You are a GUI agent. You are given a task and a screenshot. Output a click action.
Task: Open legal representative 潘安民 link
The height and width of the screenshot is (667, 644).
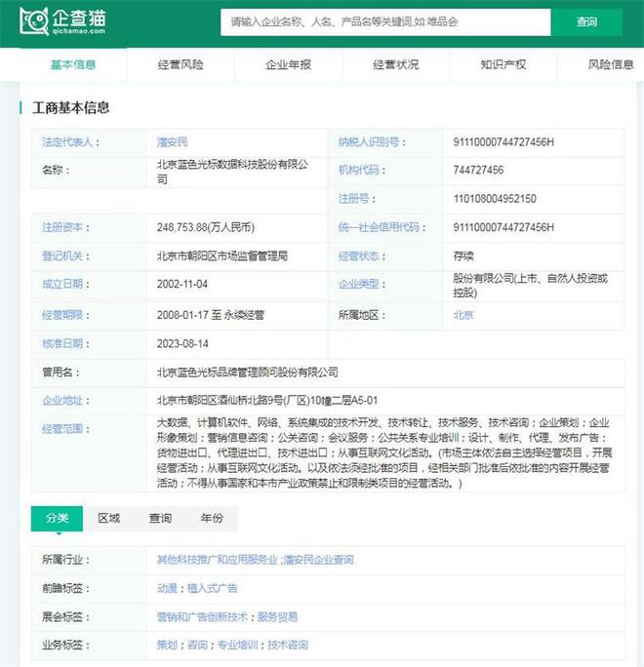click(172, 142)
